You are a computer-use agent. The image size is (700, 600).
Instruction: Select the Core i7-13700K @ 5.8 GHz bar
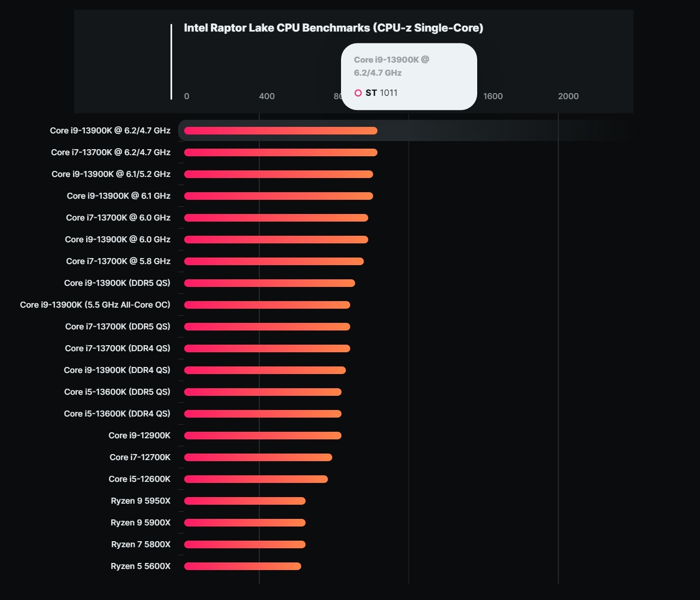click(274, 261)
